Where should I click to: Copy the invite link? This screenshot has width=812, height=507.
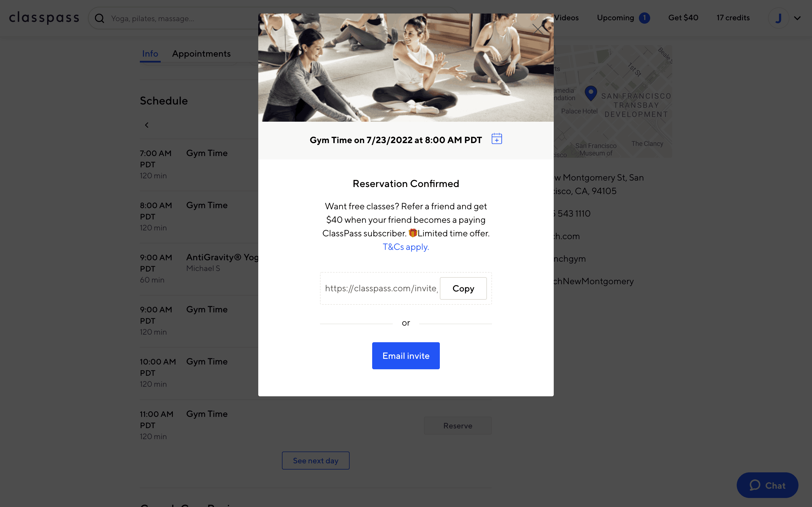coord(463,288)
